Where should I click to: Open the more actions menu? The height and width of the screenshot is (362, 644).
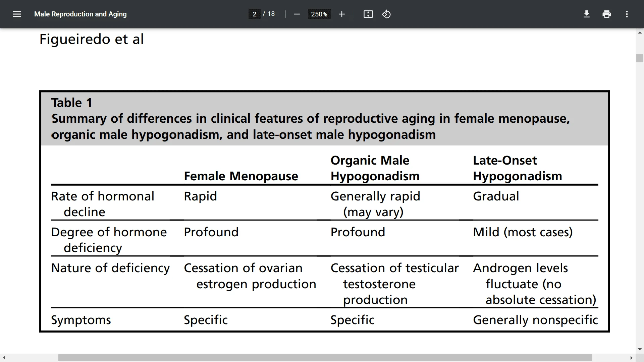click(x=627, y=14)
